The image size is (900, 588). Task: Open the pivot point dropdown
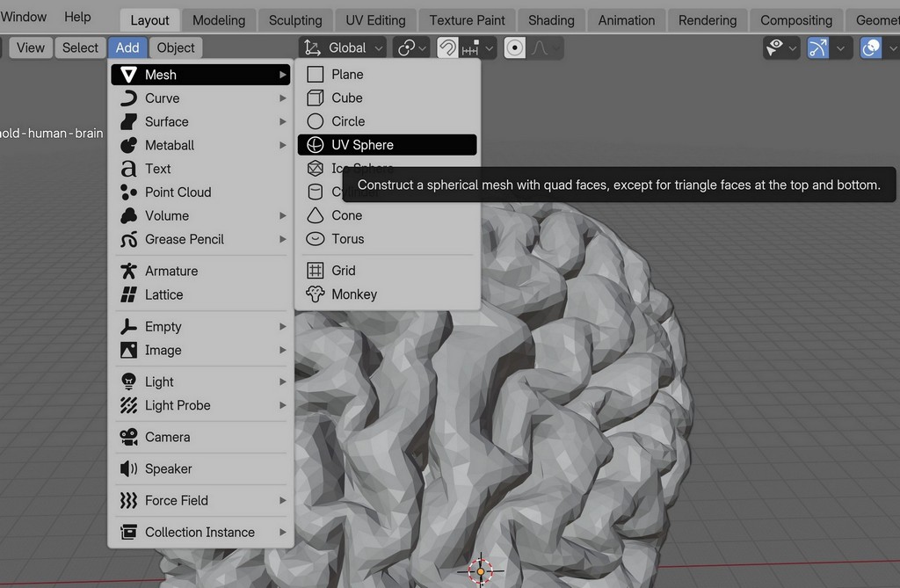[x=411, y=47]
